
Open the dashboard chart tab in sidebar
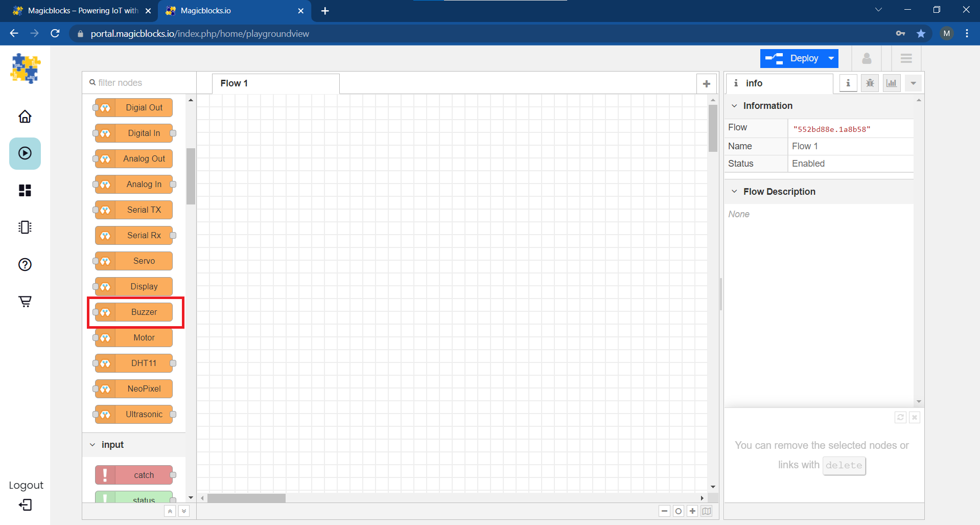pos(891,83)
